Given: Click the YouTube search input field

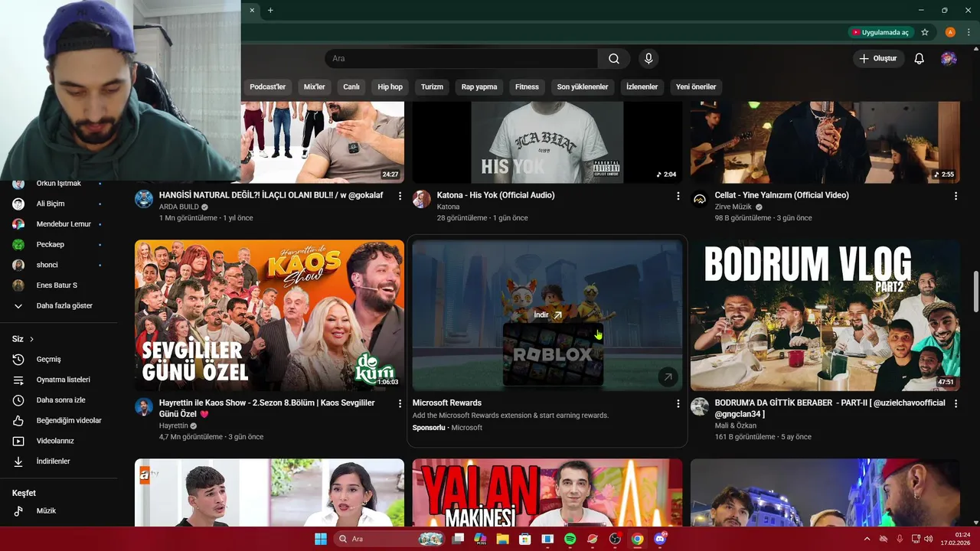Looking at the screenshot, I should click(x=462, y=59).
